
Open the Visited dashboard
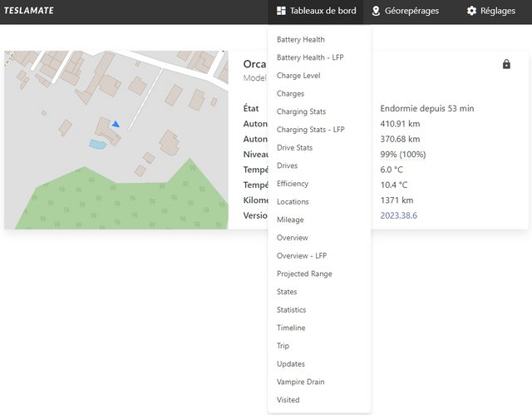click(288, 399)
